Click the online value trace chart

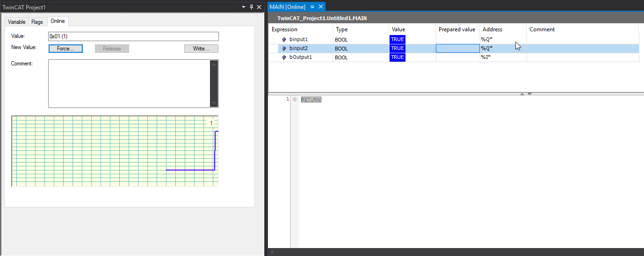coord(115,151)
